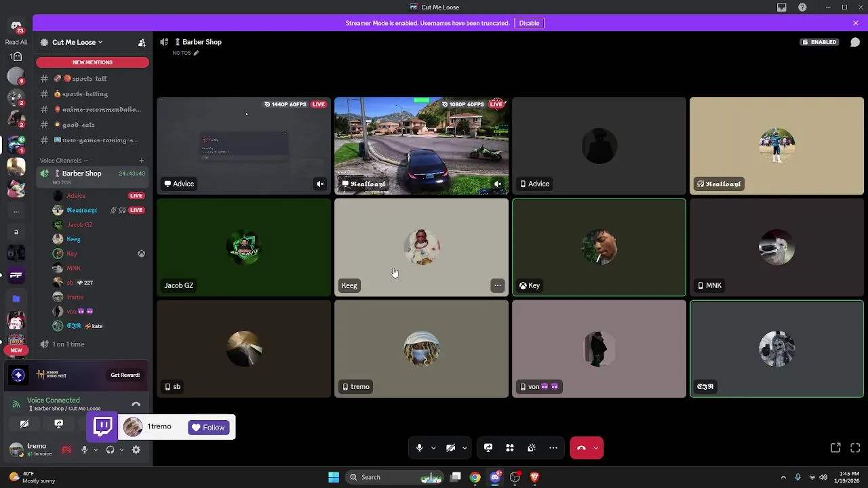Viewport: 868px width, 488px height.
Task: Share your screen from call controls
Action: pos(488,448)
